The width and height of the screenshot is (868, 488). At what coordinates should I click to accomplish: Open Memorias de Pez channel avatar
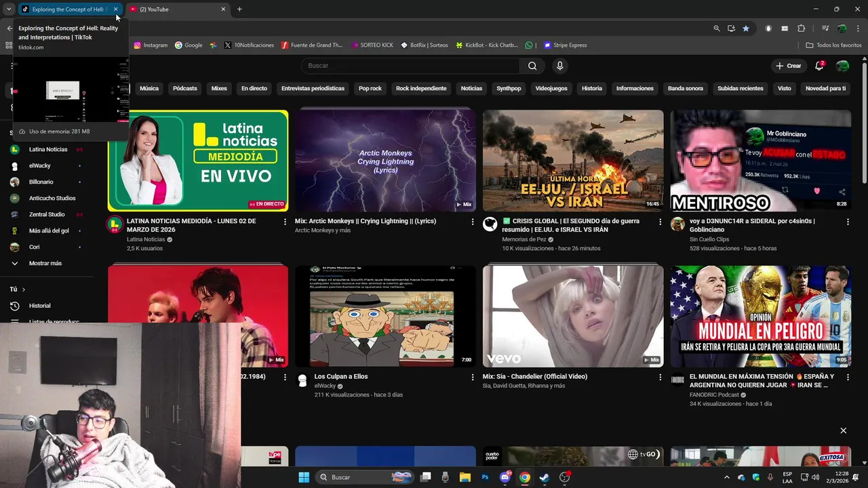pos(490,224)
